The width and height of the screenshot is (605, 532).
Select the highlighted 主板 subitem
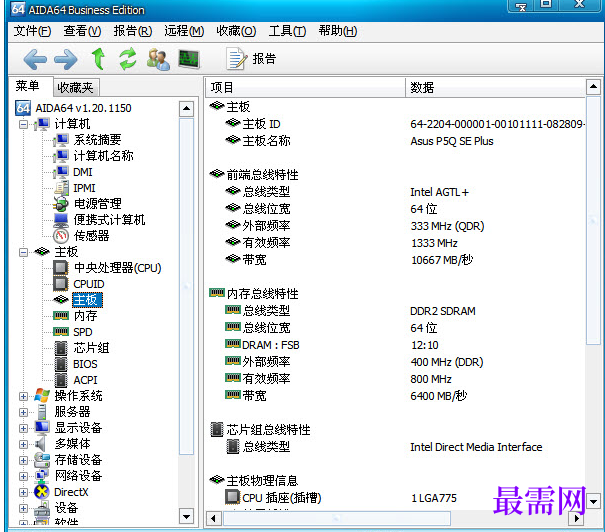tap(87, 300)
